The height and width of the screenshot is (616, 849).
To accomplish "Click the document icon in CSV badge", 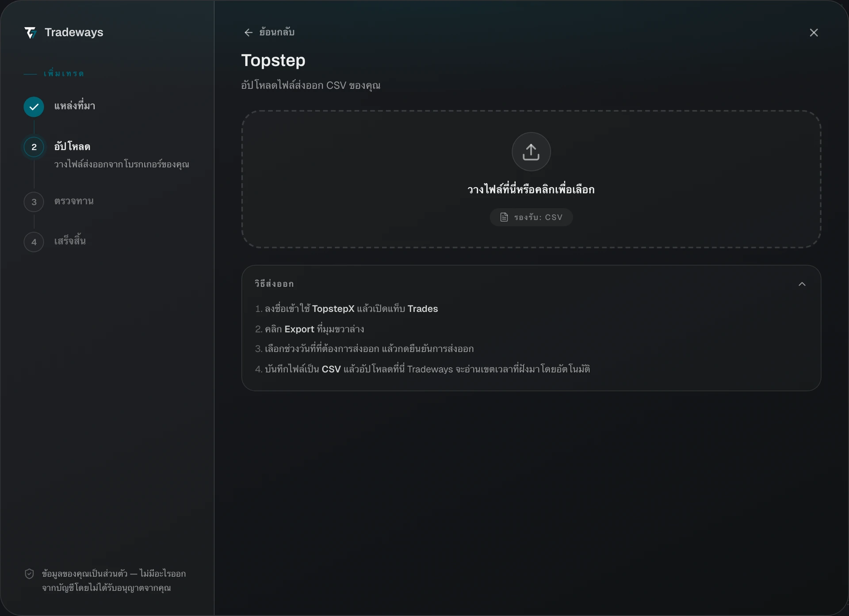I will click(504, 217).
